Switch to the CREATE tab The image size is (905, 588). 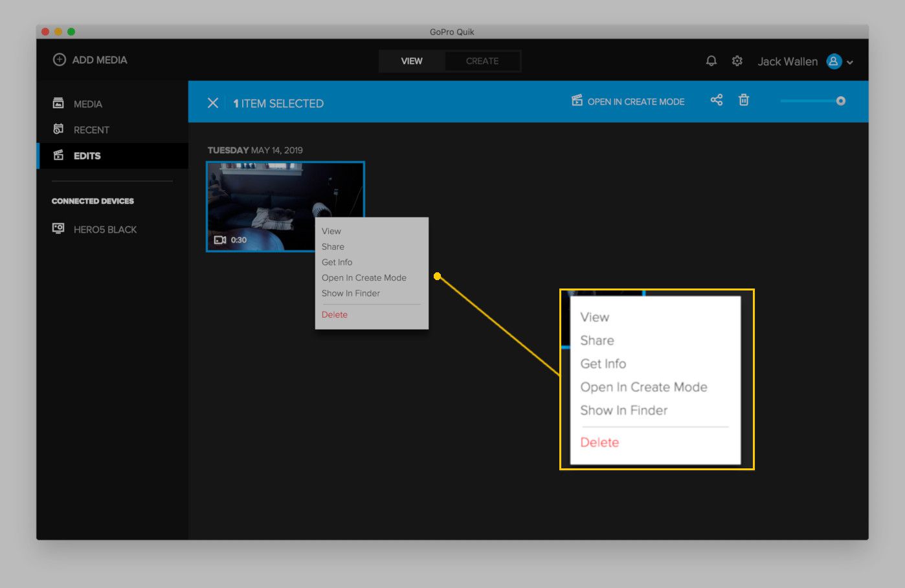tap(482, 61)
